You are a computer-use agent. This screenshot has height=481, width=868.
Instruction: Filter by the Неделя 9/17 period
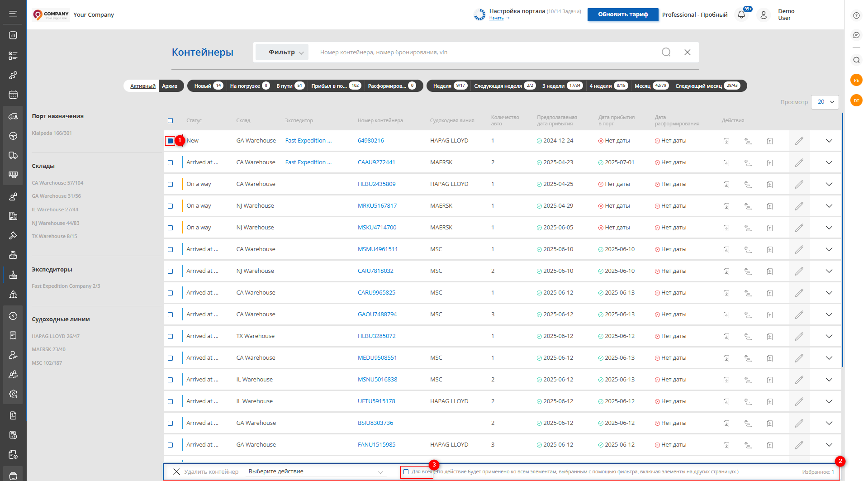451,86
